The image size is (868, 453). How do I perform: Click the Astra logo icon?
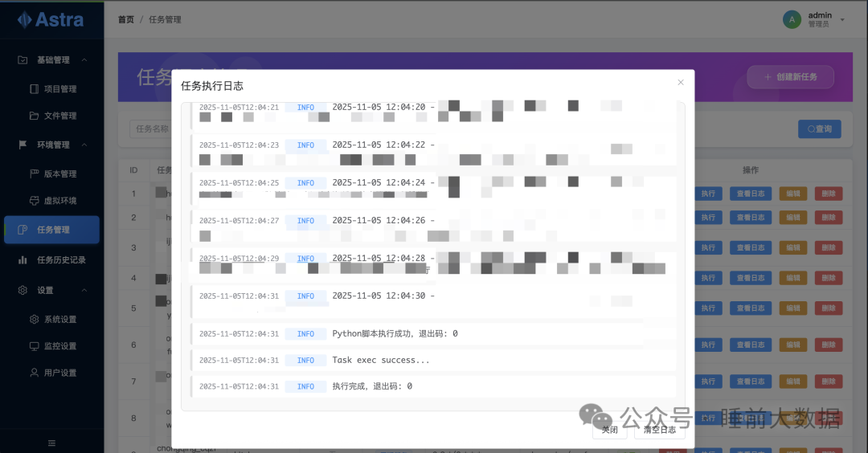point(24,20)
